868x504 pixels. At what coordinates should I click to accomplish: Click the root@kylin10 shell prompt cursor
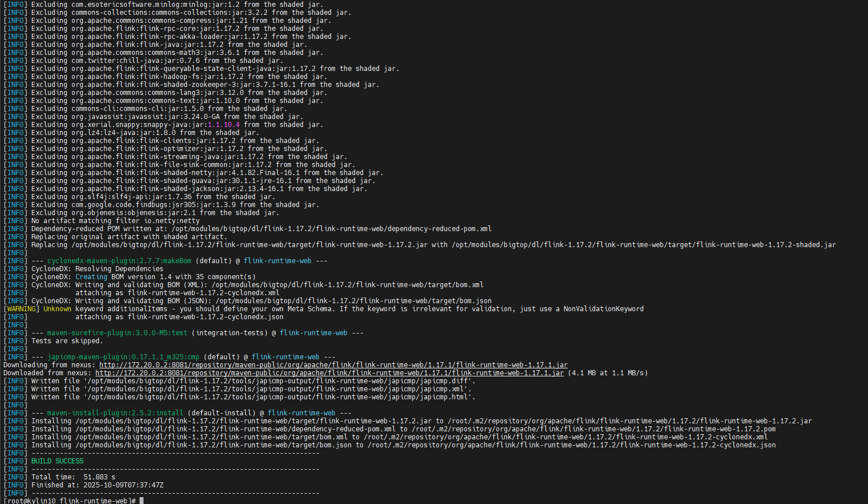coord(141,501)
